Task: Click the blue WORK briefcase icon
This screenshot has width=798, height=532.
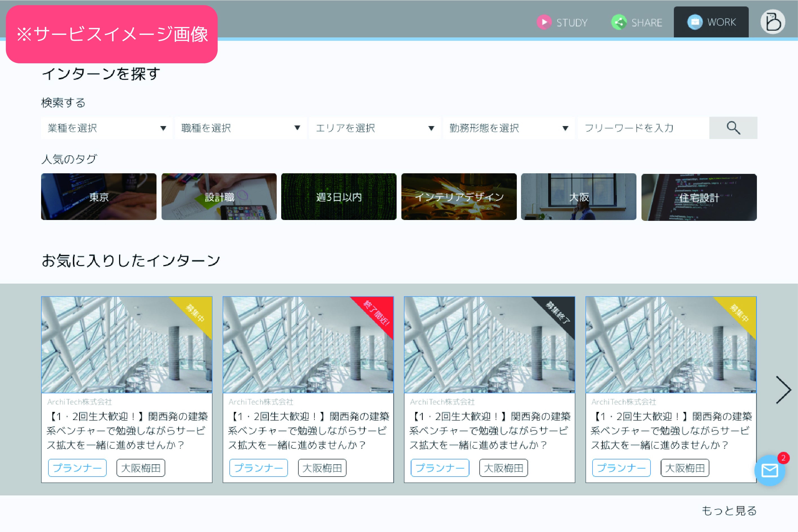Action: [695, 22]
